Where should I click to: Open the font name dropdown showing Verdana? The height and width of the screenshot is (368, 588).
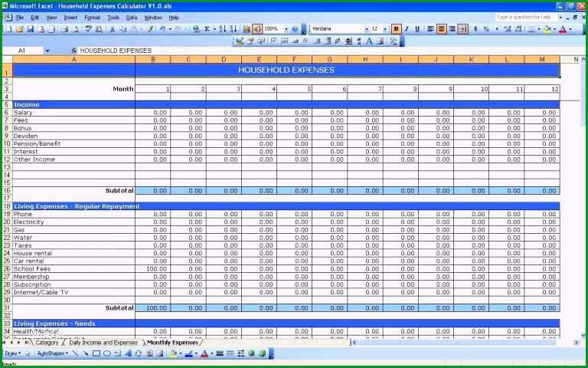[367, 29]
